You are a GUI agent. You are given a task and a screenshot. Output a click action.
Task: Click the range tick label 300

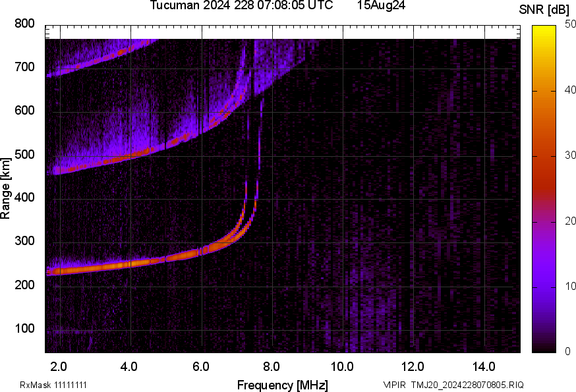(x=24, y=241)
